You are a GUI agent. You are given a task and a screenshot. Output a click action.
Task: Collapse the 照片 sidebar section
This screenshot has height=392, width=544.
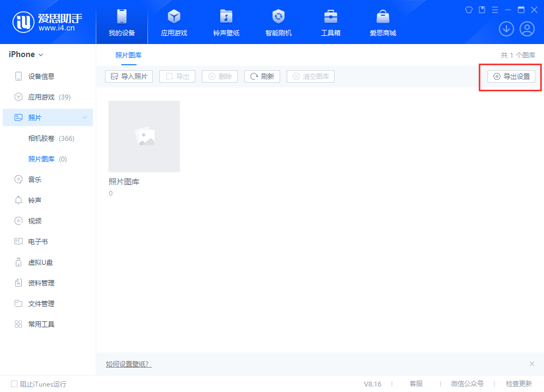pos(85,117)
